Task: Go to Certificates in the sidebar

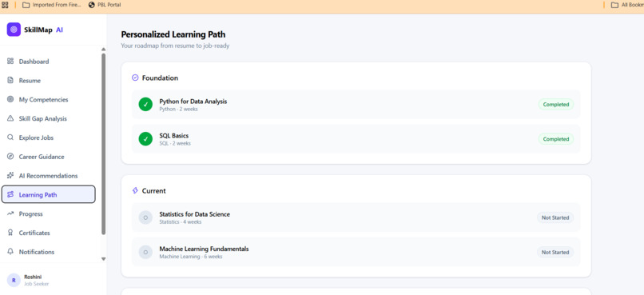Action: click(49, 233)
